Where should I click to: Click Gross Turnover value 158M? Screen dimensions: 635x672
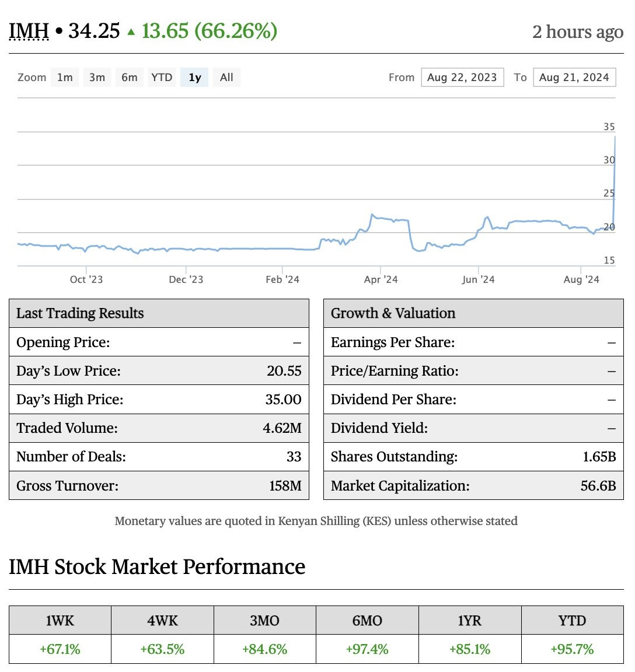[285, 486]
